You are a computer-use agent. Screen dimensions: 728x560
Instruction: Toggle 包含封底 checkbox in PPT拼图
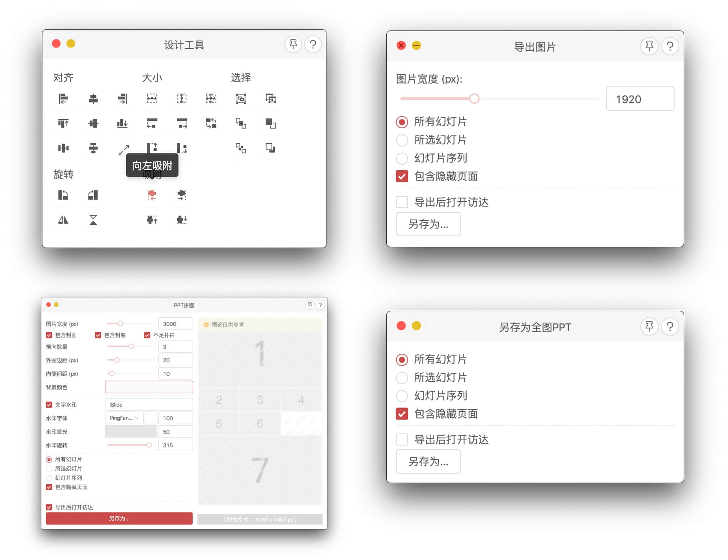(x=98, y=335)
